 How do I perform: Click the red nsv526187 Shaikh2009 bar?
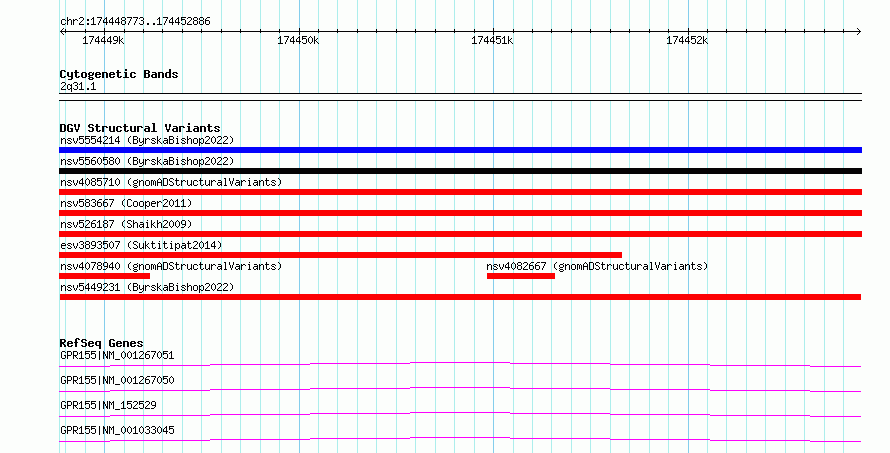(x=460, y=234)
